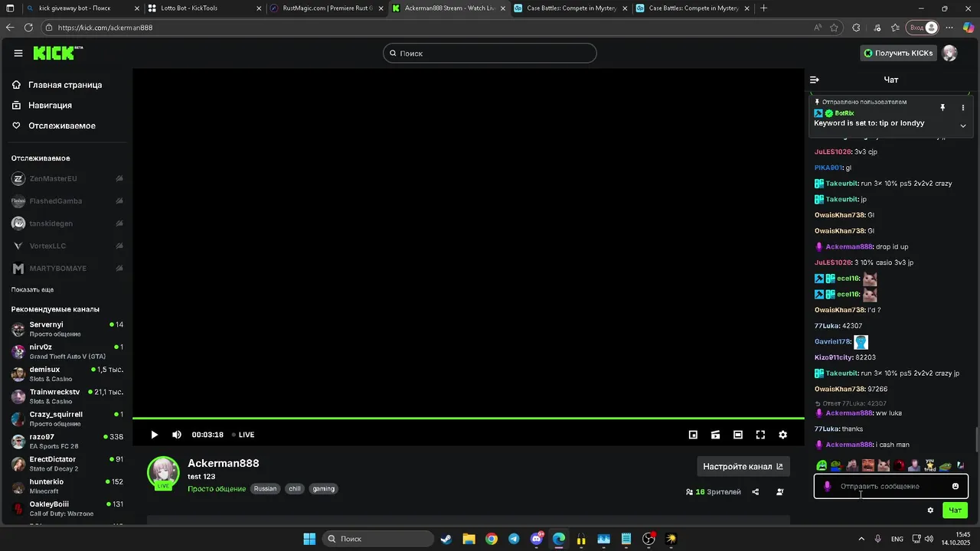Screen dimensions: 980x551
Task: Open followed channel tanskidegen
Action: (x=67, y=223)
